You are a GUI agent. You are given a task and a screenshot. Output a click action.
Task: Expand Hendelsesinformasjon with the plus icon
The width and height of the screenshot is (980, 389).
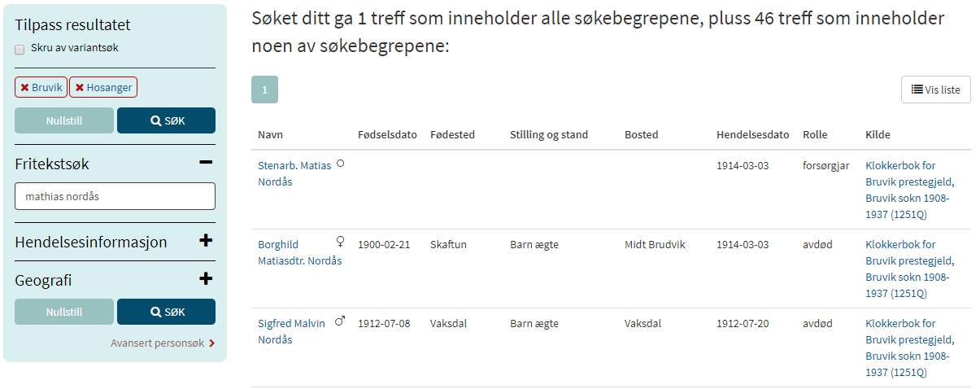tap(206, 241)
